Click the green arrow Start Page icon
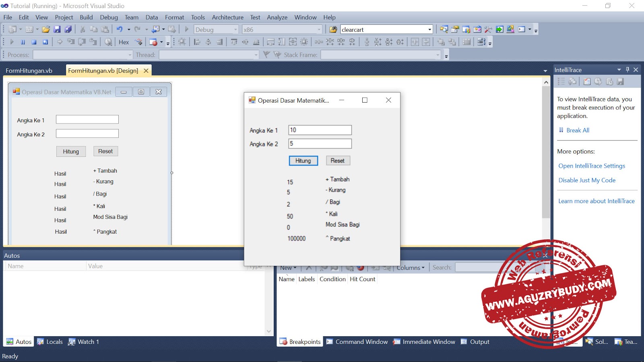Screen dimensions: 644x362 coord(500,29)
